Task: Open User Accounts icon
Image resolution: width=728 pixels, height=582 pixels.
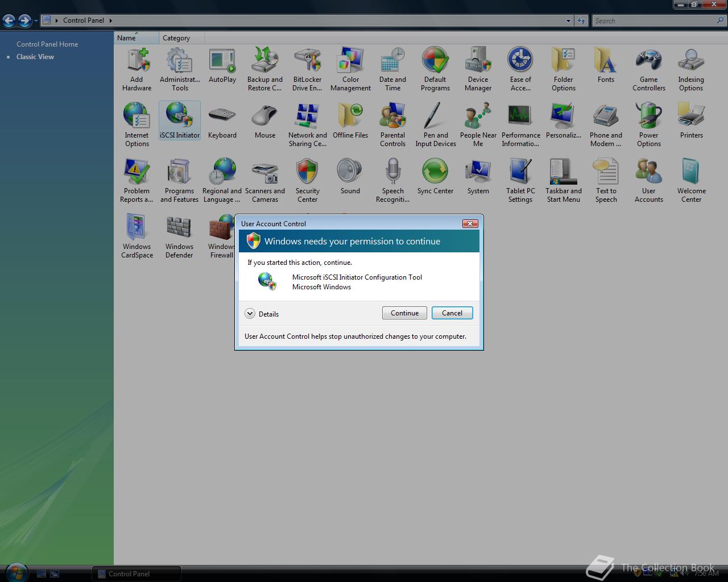Action: [x=649, y=181]
